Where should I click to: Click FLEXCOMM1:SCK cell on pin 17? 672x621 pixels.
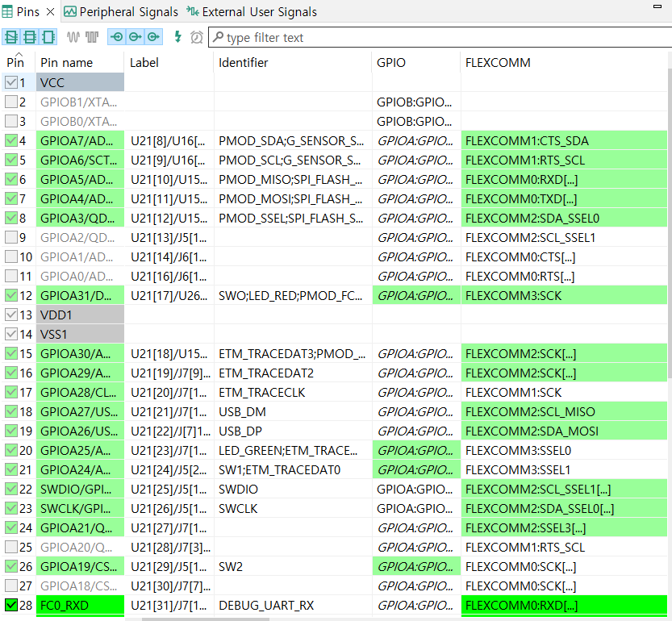[x=564, y=392]
